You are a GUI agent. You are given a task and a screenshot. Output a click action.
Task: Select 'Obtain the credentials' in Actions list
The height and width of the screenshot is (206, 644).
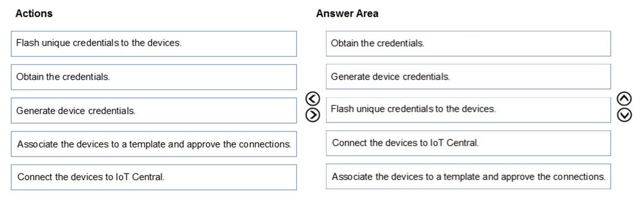(x=154, y=77)
